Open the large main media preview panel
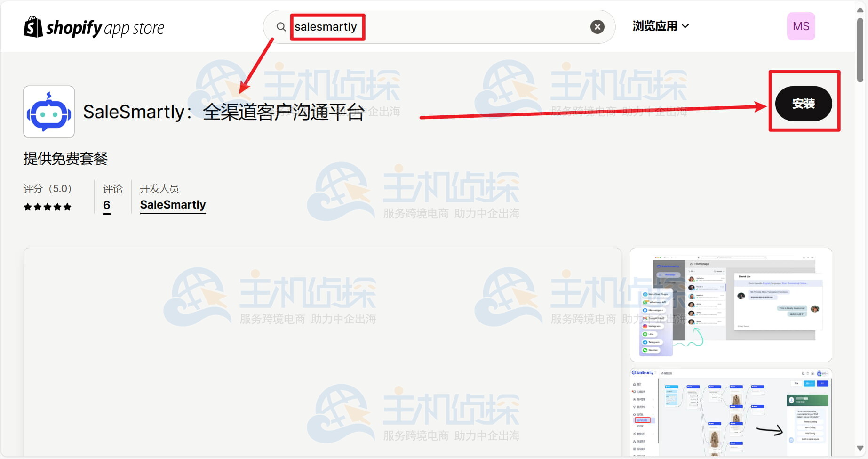Image resolution: width=868 pixels, height=459 pixels. click(x=322, y=352)
